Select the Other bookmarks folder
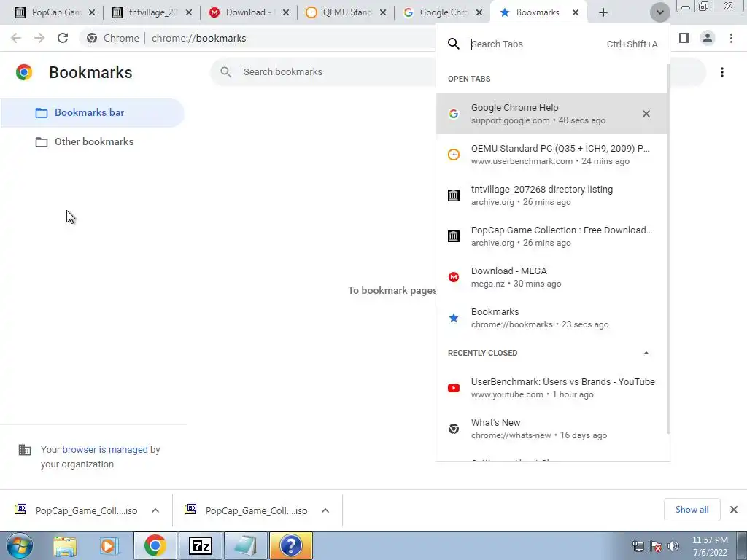The image size is (747, 560). point(93,142)
